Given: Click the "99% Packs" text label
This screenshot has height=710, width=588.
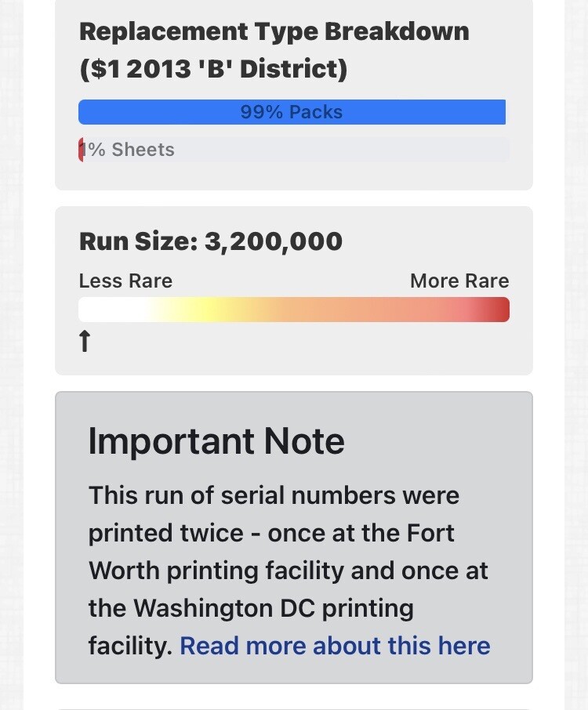Looking at the screenshot, I should [x=292, y=112].
